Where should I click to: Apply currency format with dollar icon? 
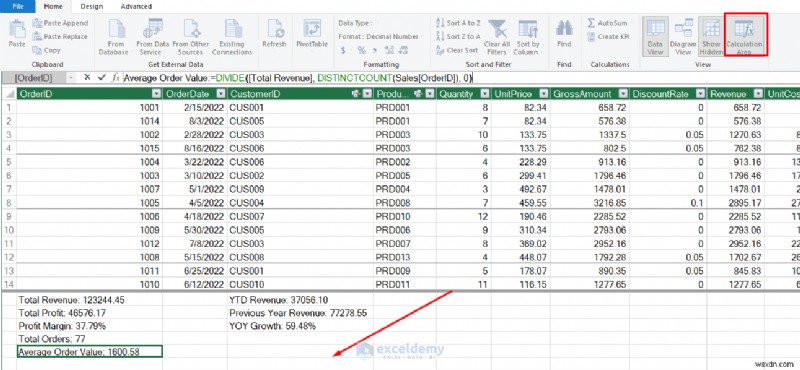pyautogui.click(x=343, y=50)
